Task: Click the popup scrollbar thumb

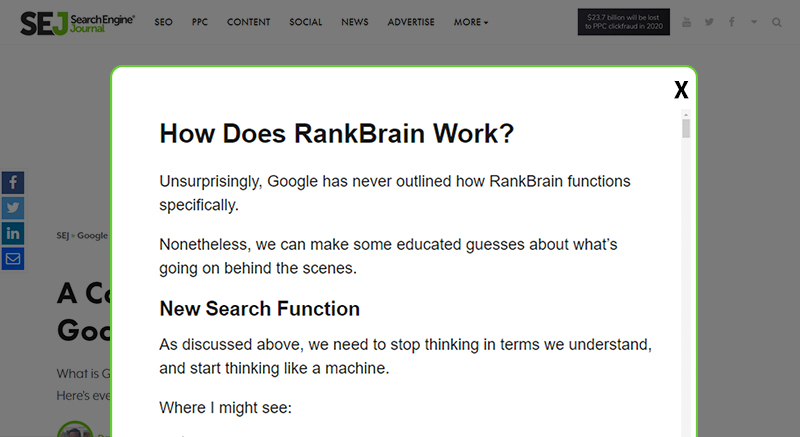Action: pos(686,128)
